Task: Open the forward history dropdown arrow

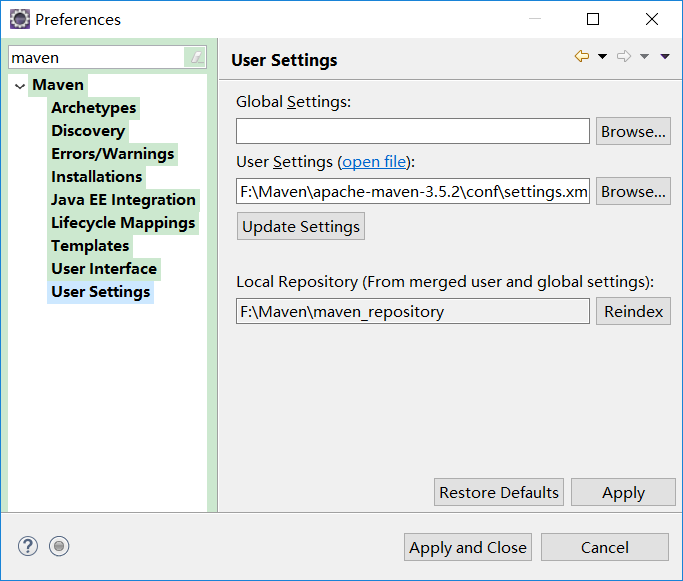Action: (644, 57)
